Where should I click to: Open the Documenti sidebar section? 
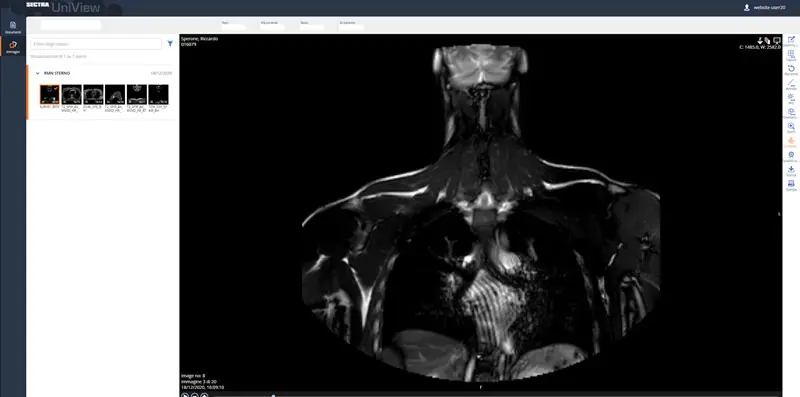click(13, 27)
